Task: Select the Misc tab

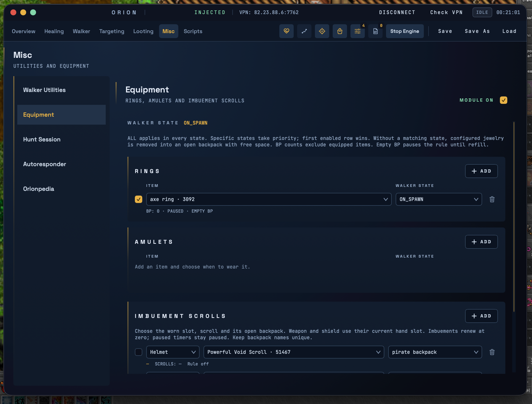Action: click(x=168, y=31)
